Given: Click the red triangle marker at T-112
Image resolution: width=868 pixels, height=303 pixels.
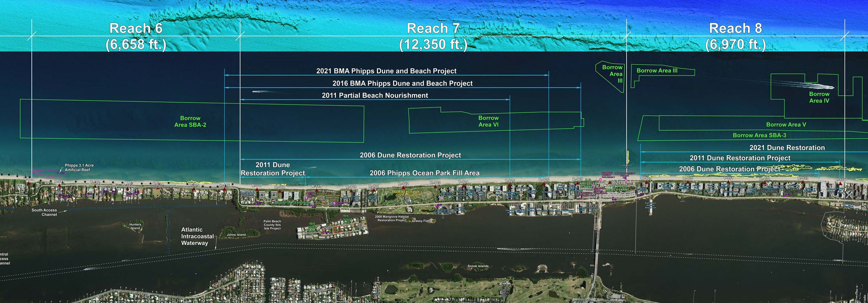Looking at the screenshot, I should coord(95,186).
